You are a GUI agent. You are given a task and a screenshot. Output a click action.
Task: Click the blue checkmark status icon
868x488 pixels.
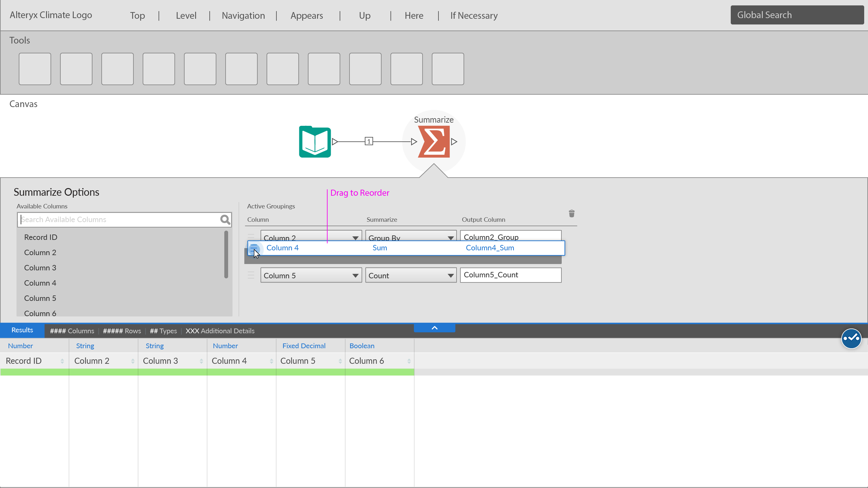tap(851, 338)
